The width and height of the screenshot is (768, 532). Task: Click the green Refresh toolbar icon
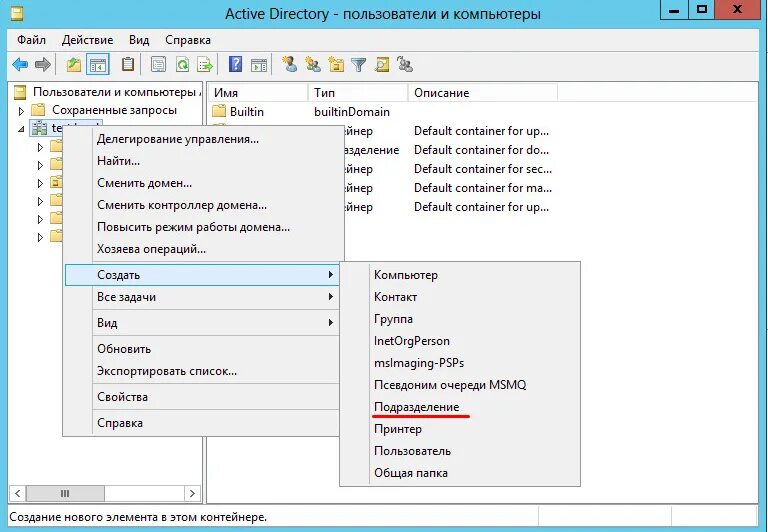182,64
